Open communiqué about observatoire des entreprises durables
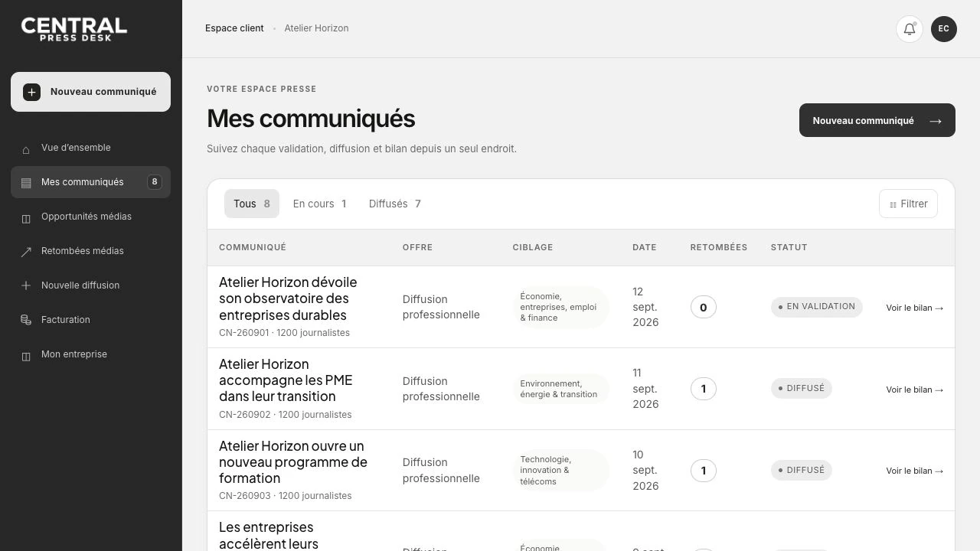Viewport: 980px width, 551px height. pos(288,298)
